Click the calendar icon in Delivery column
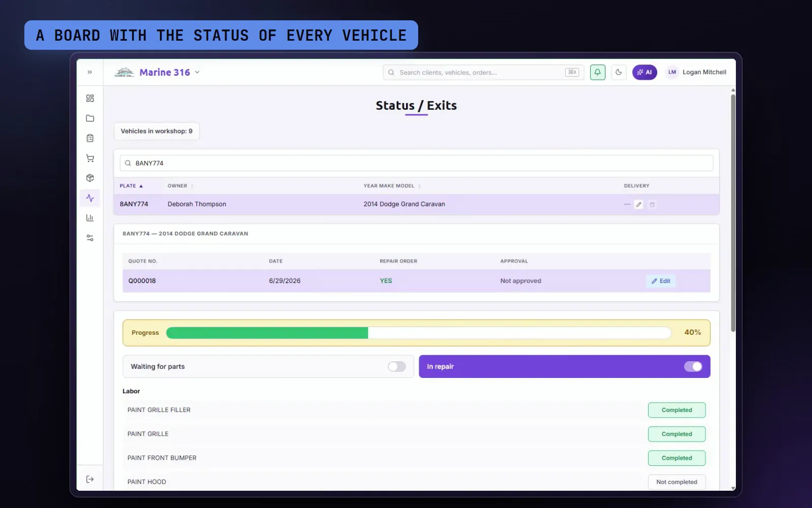This screenshot has height=508, width=812. pyautogui.click(x=652, y=204)
